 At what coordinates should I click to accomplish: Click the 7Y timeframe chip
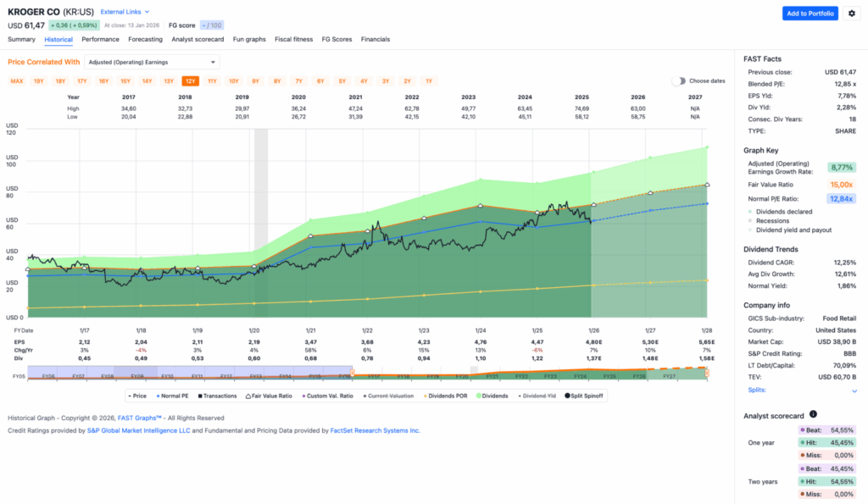click(298, 80)
